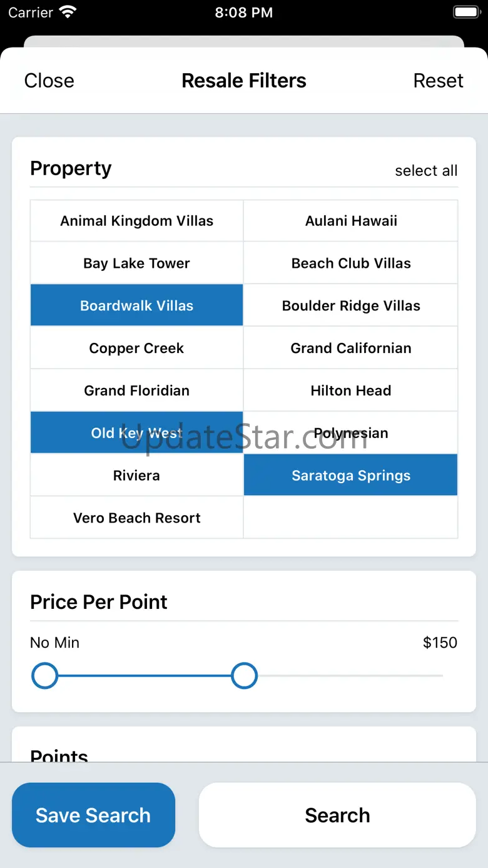Deselect Old Key West property filter
This screenshot has width=488, height=868.
pyautogui.click(x=136, y=432)
